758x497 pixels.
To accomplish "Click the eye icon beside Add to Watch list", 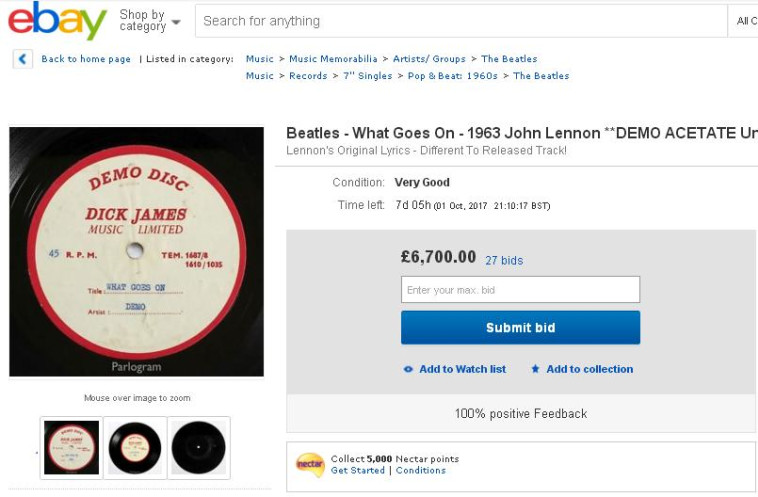I will pos(408,369).
